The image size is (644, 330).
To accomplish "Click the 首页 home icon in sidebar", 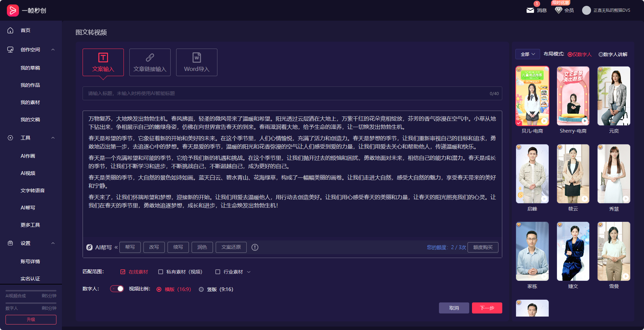I will point(10,30).
